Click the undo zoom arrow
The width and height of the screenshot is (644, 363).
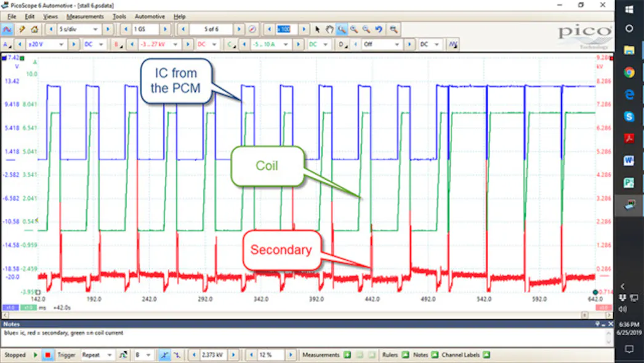click(x=379, y=30)
